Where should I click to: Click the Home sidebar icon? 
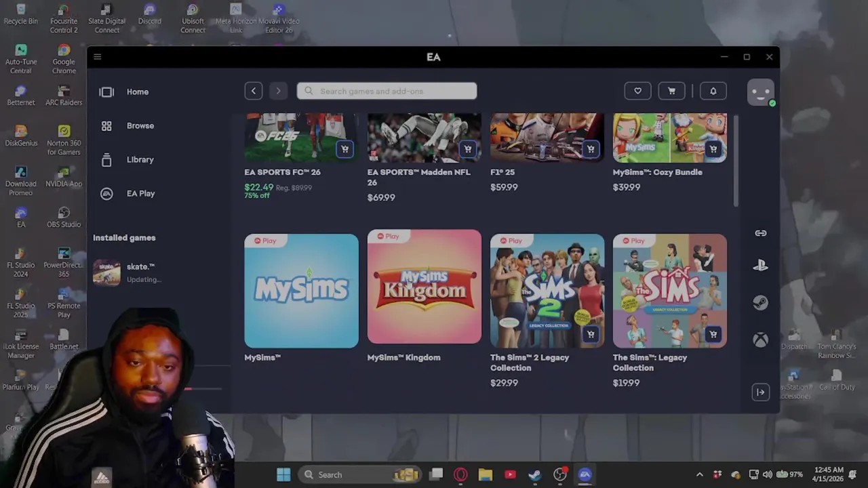[106, 91]
